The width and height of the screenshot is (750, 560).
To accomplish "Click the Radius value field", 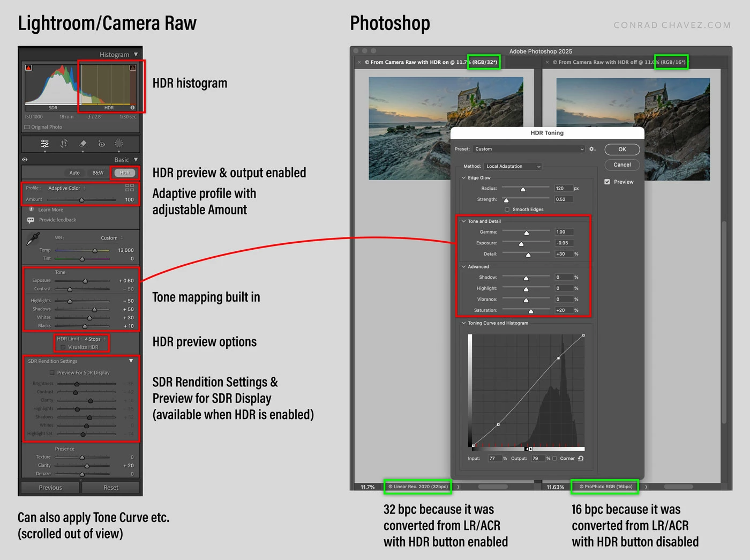I will (x=564, y=189).
